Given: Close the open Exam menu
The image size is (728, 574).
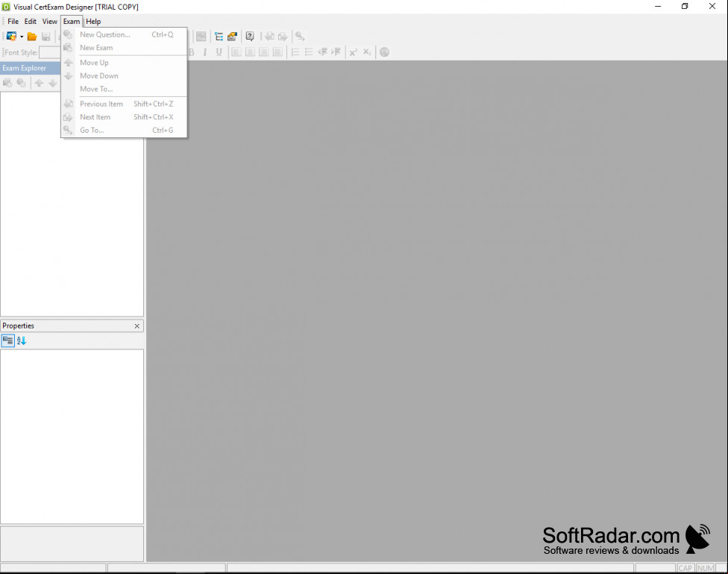Looking at the screenshot, I should pyautogui.click(x=72, y=22).
